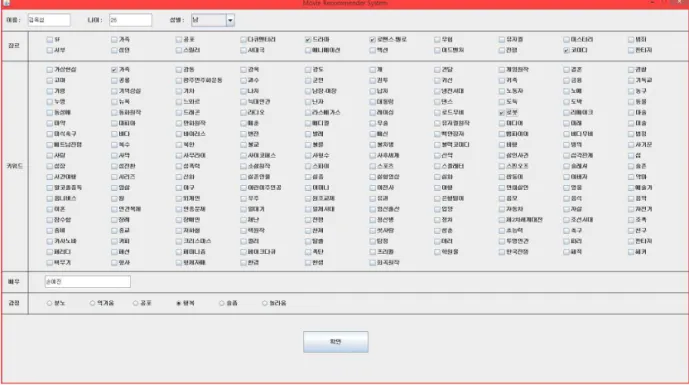Image resolution: width=689 pixels, height=385 pixels.
Task: Check the 우주 keyword checkbox
Action: click(243, 198)
